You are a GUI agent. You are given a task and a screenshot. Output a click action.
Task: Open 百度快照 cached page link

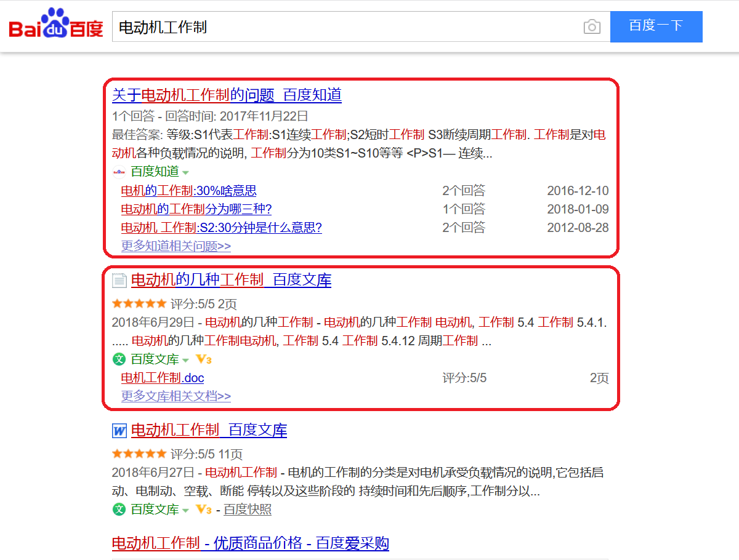pos(248,510)
